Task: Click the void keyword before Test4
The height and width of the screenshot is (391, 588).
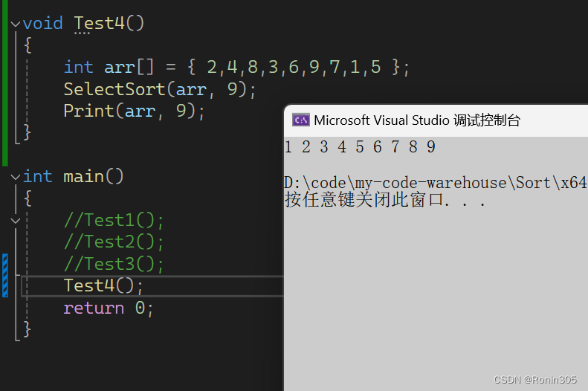Action: (43, 24)
